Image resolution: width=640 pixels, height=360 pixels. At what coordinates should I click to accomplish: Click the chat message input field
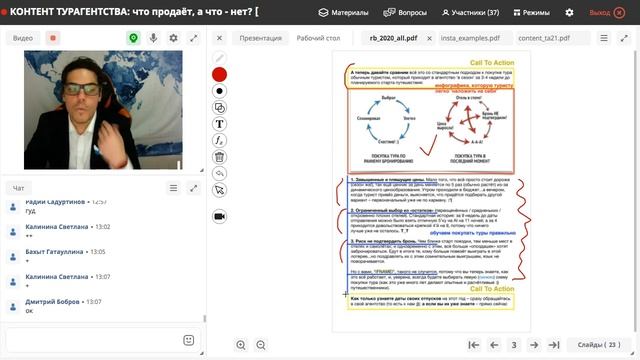pyautogui.click(x=103, y=340)
